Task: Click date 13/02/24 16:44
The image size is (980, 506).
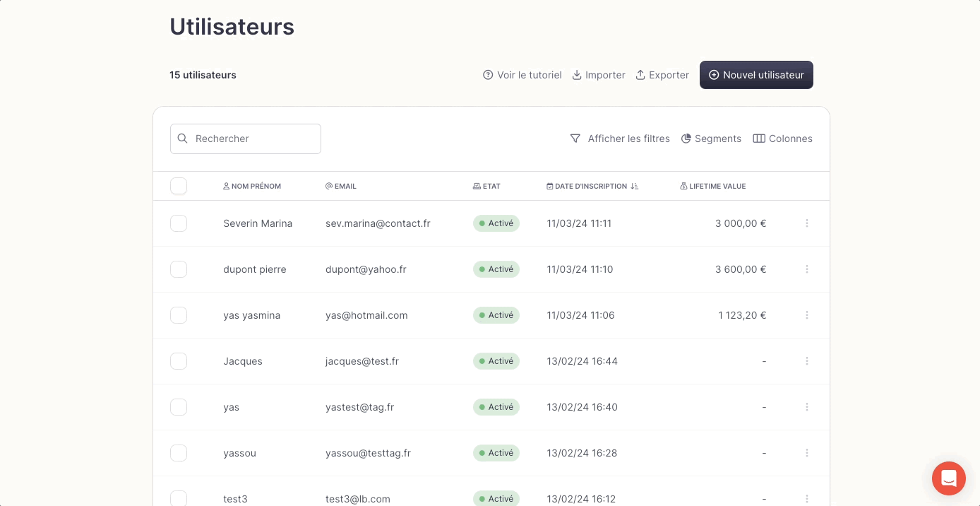Action: [582, 361]
